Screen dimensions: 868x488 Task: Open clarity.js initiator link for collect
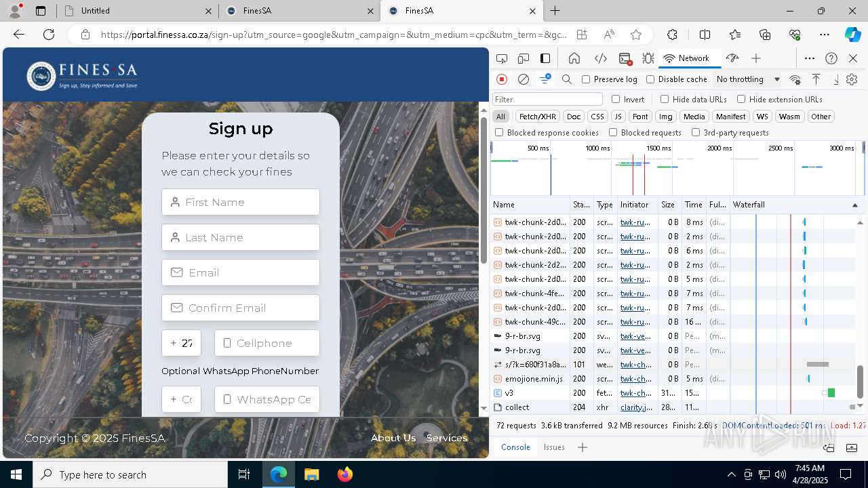coord(636,407)
